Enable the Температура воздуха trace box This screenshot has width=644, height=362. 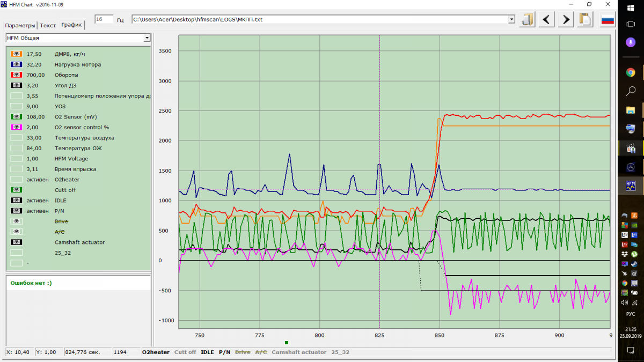16,137
